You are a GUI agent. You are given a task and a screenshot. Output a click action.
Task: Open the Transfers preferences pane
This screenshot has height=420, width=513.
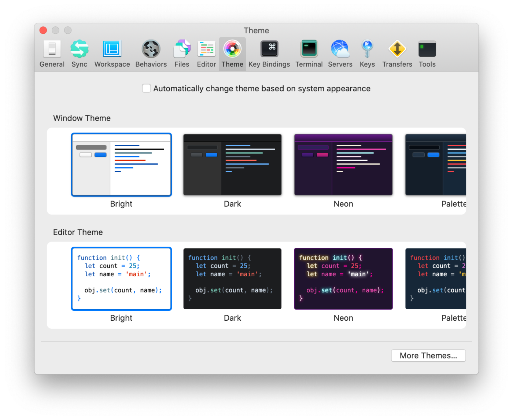point(397,54)
